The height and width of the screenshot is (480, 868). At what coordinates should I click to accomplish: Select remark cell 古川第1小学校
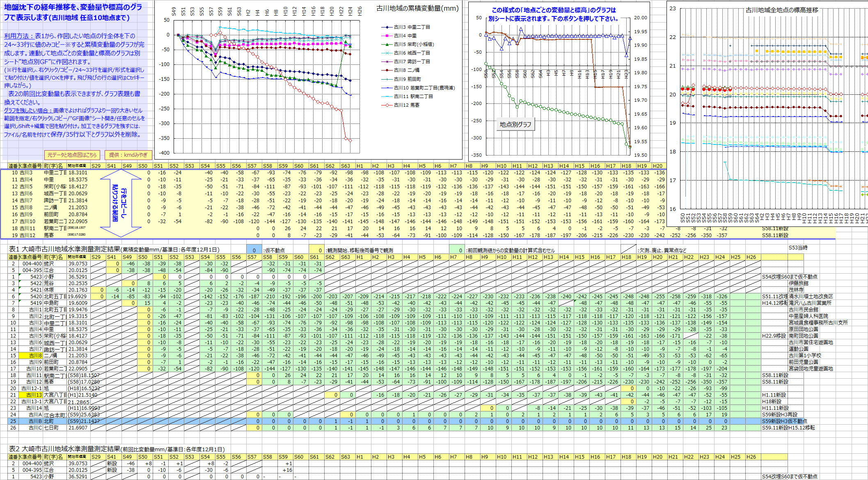[804, 355]
